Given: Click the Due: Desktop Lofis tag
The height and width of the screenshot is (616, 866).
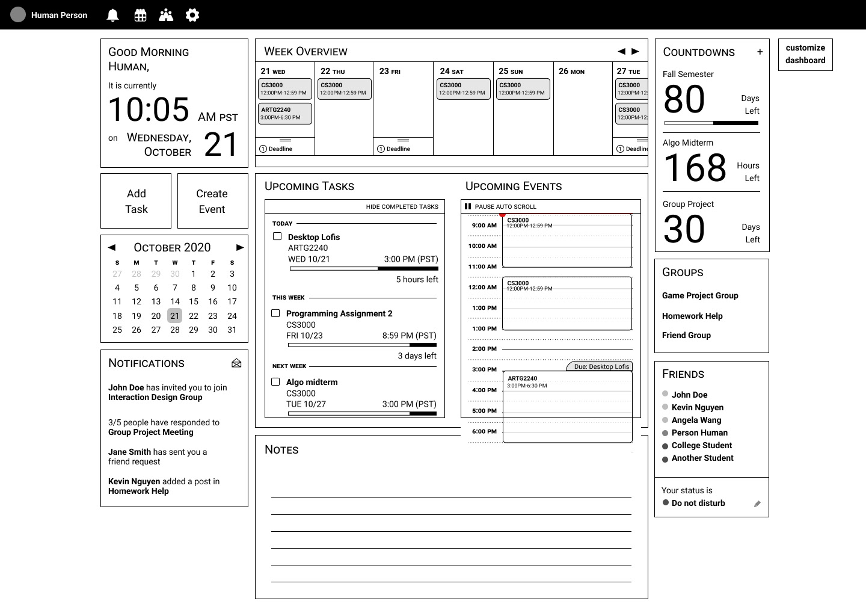Looking at the screenshot, I should pos(600,366).
